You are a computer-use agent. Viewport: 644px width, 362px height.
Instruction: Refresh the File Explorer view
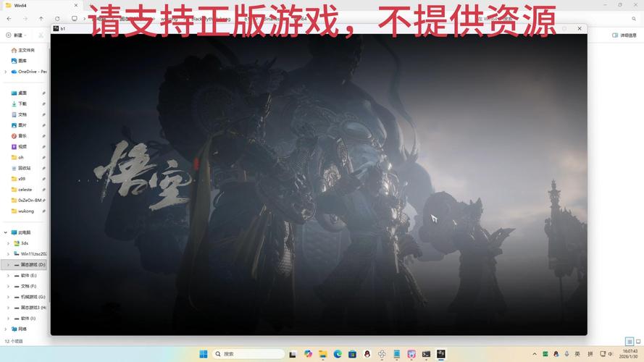coord(57,19)
